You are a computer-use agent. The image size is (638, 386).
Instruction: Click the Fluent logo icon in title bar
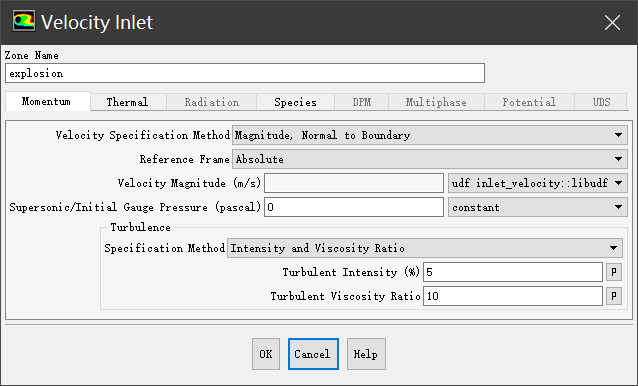(24, 21)
